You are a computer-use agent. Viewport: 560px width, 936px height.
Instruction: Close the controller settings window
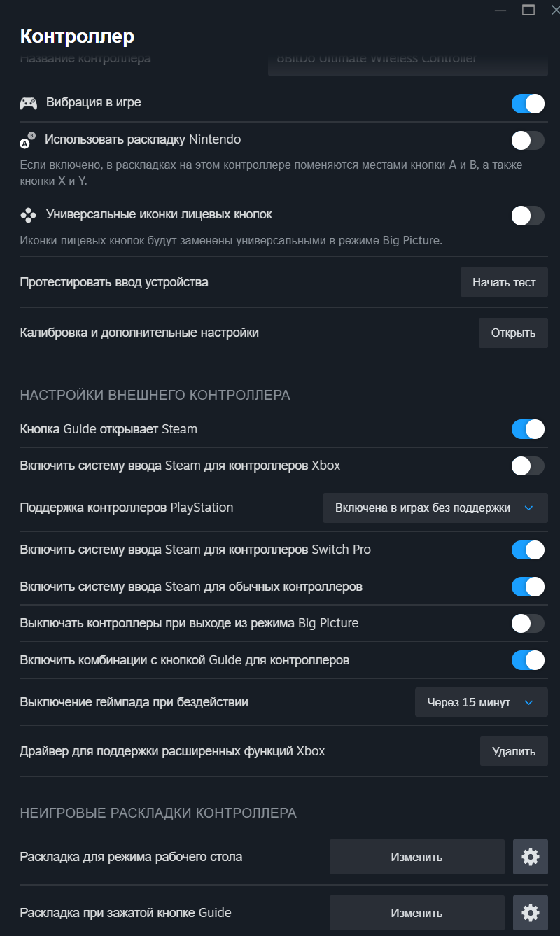point(553,10)
